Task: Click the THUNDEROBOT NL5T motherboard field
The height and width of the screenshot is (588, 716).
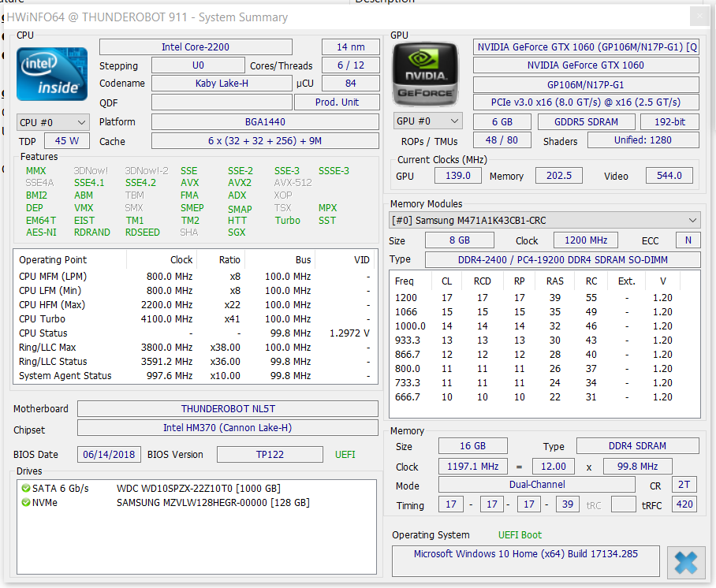Action: click(x=228, y=408)
